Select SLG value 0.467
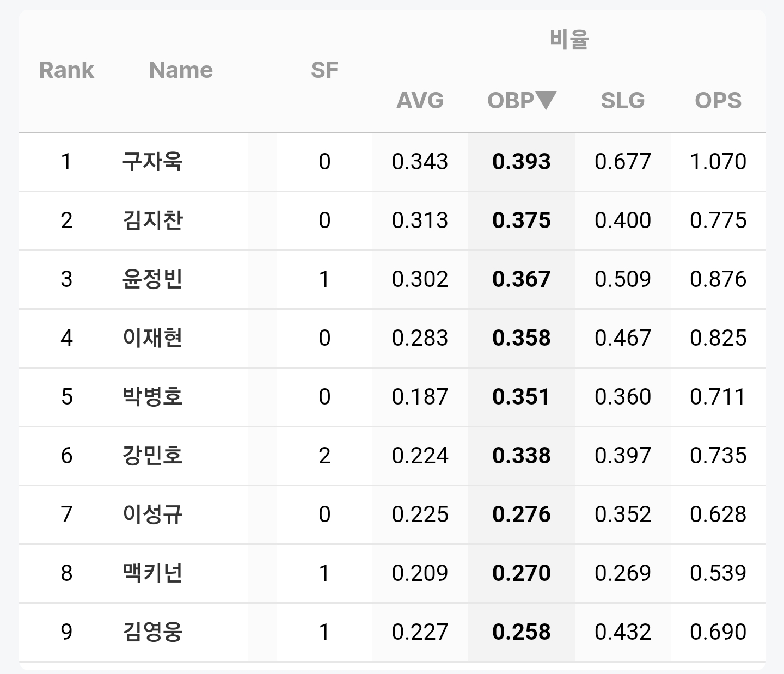 (623, 338)
